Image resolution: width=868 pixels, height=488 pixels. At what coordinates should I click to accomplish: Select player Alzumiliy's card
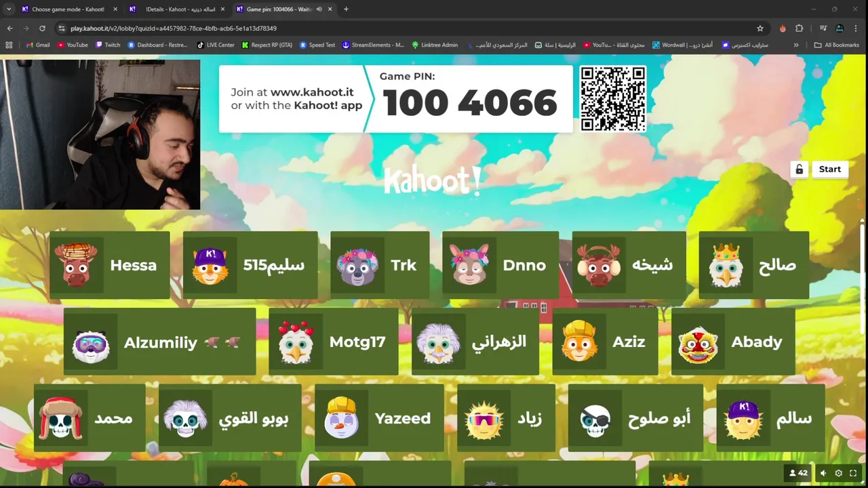tap(159, 342)
